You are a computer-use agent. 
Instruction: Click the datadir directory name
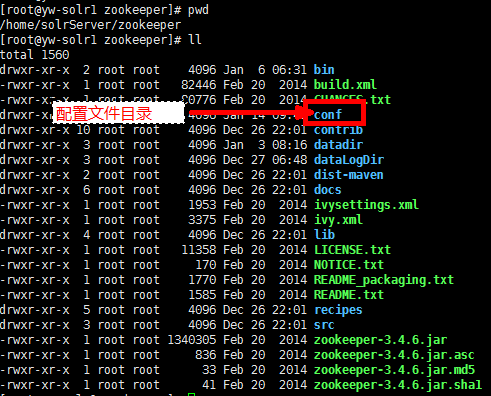click(338, 145)
